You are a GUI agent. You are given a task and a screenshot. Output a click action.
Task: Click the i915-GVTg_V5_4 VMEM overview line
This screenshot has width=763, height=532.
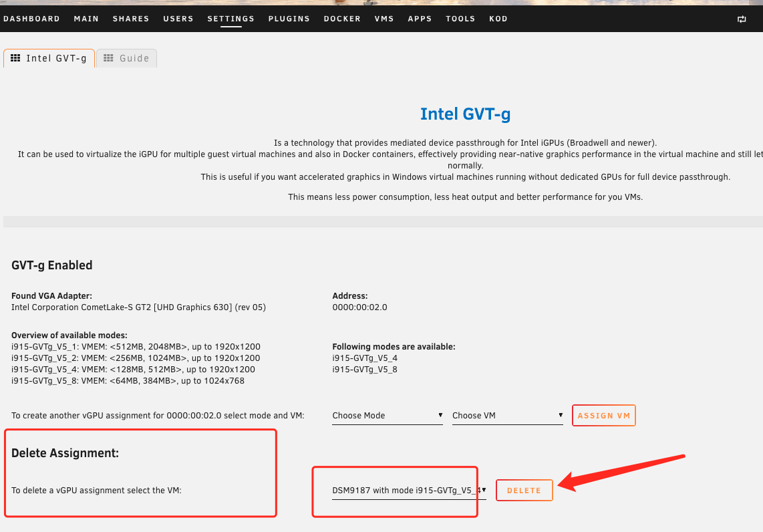click(x=134, y=370)
